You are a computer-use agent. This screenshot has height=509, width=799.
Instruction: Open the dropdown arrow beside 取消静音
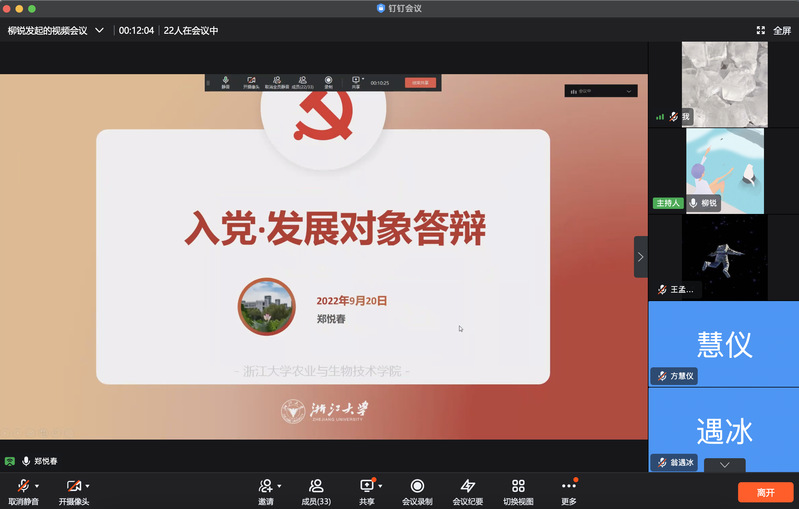click(37, 486)
